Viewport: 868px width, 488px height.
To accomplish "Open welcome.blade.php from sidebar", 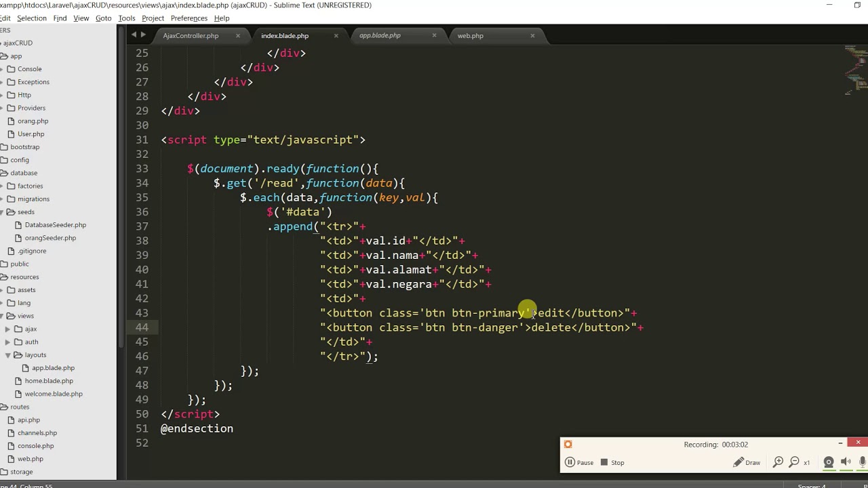I will [54, 394].
